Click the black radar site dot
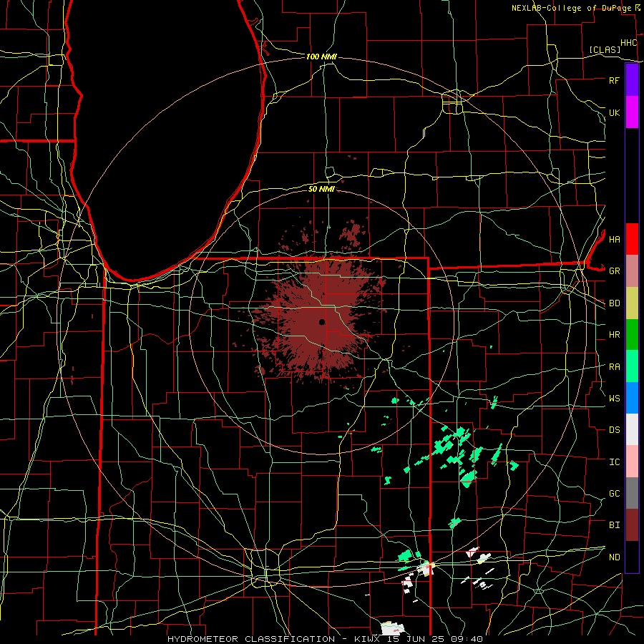 (322, 322)
